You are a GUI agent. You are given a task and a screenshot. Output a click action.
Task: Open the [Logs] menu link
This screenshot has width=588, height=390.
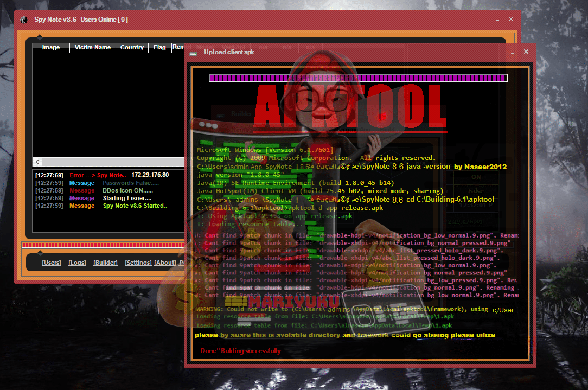coord(77,263)
